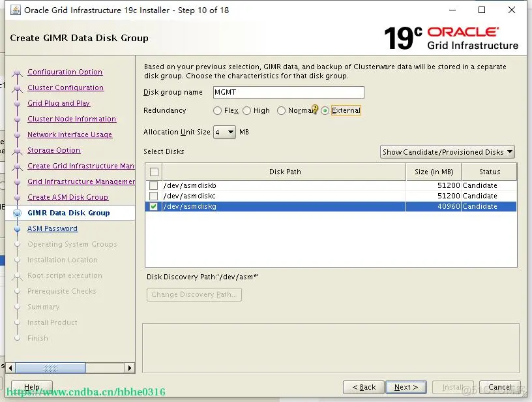Go to the Grid Plug and Play step
Viewport: 532px width, 402px height.
59,103
